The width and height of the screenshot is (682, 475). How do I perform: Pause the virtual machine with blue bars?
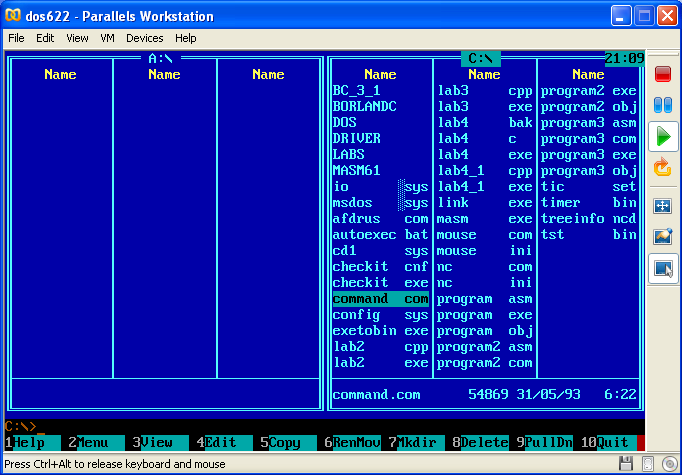click(x=663, y=105)
